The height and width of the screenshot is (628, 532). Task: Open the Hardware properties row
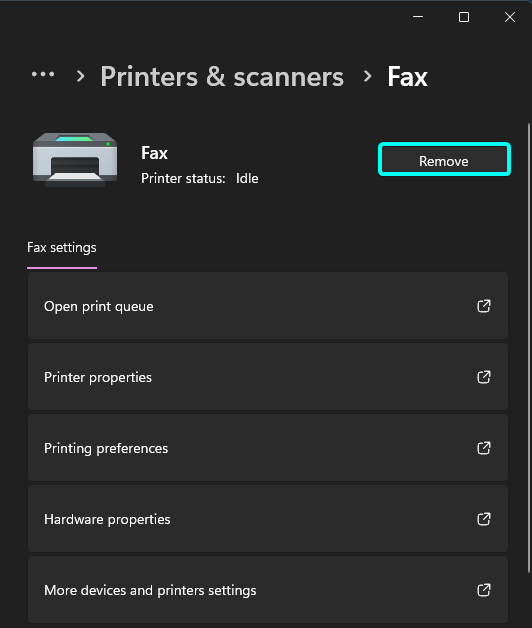click(x=268, y=519)
